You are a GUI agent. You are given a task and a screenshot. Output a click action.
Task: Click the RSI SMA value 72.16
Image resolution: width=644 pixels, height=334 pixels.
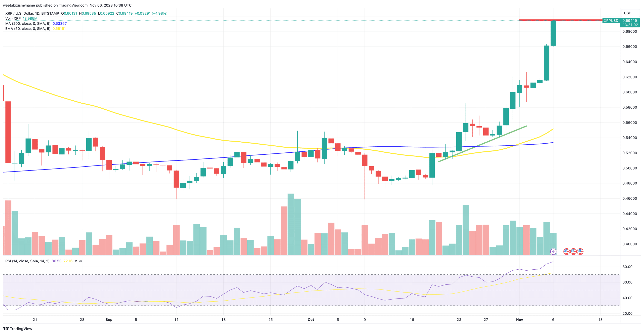click(x=68, y=261)
